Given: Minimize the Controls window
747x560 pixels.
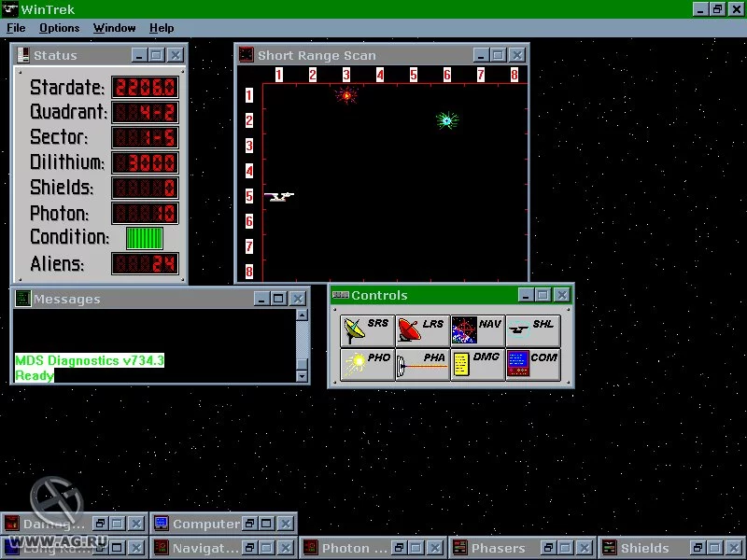Looking at the screenshot, I should click(x=526, y=295).
